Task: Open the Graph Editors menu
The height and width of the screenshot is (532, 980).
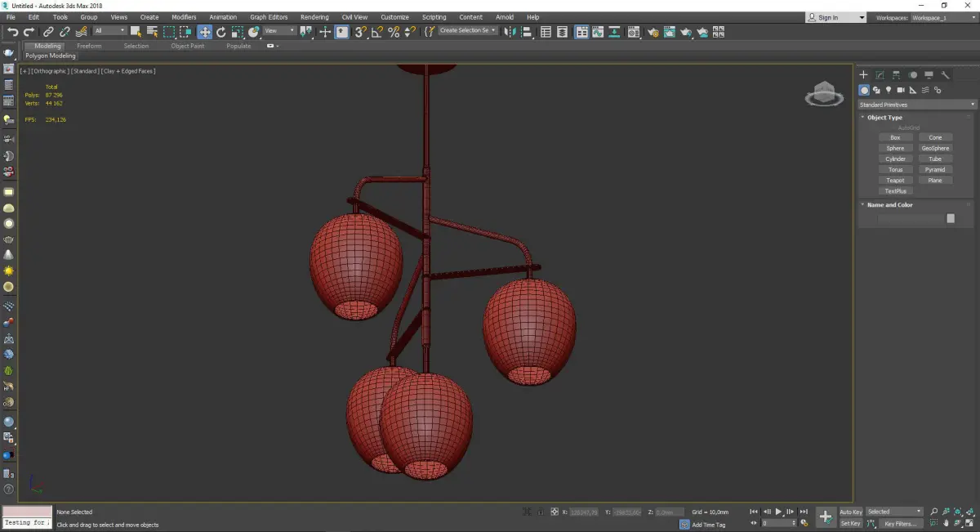Action: coord(269,17)
